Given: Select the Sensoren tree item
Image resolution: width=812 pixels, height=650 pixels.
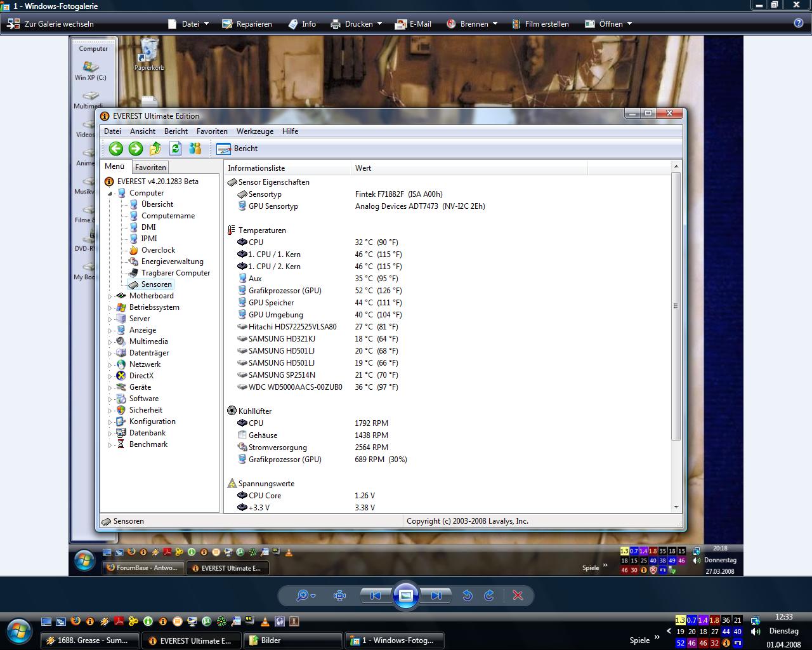Looking at the screenshot, I should (x=156, y=284).
